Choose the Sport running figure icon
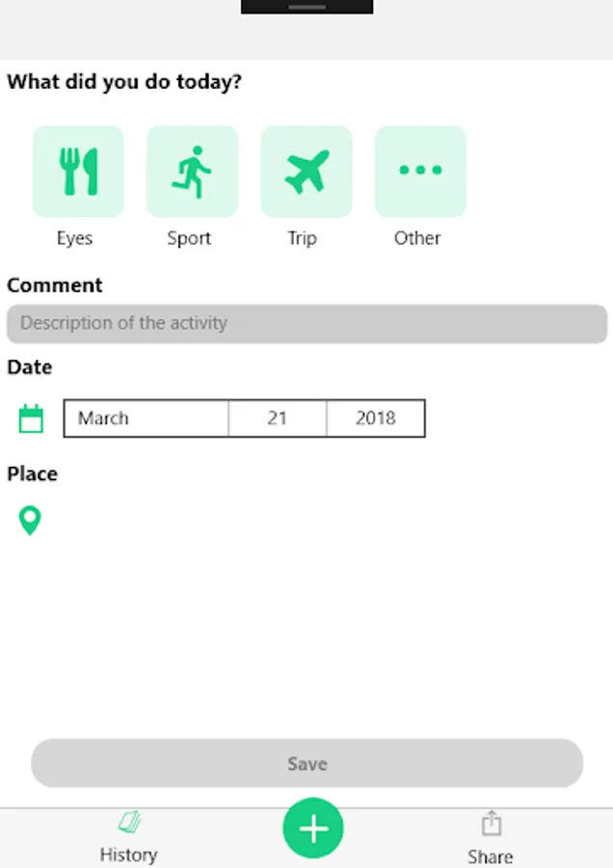 pos(192,171)
